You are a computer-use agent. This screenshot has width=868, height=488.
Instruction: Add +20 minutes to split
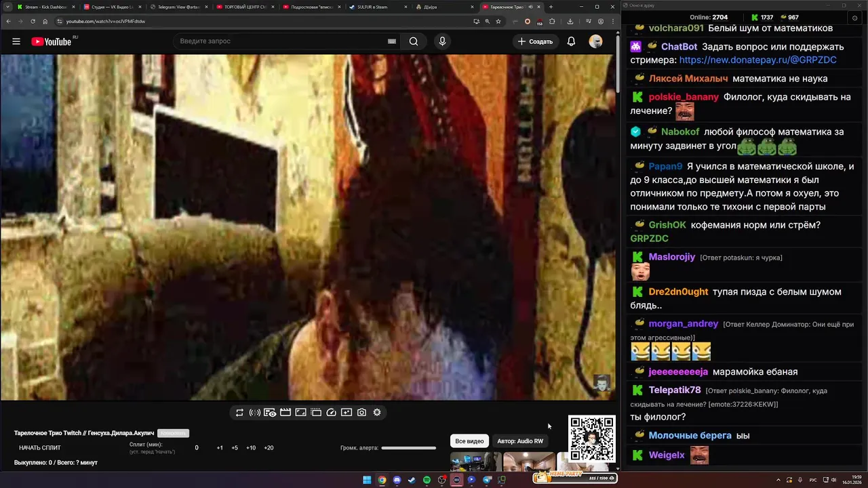point(269,448)
